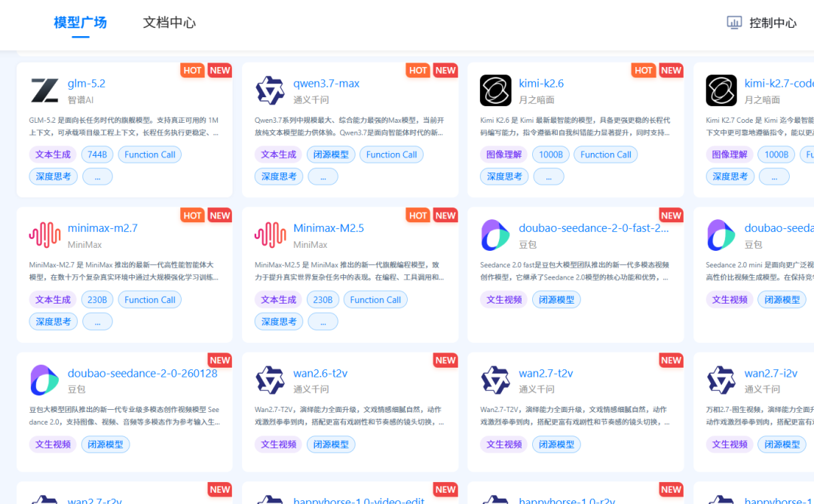Open the wan2.6-t2v title link

(320, 373)
